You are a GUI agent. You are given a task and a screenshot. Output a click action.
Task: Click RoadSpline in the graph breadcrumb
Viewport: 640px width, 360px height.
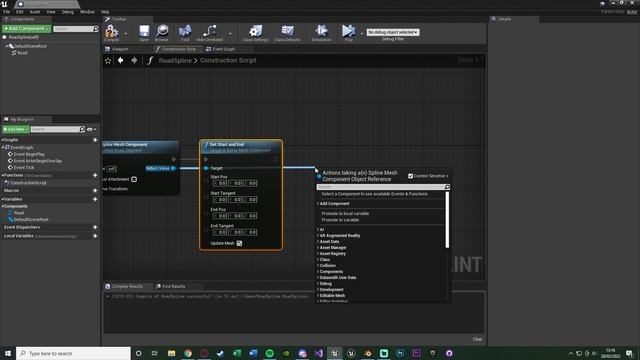coord(175,60)
